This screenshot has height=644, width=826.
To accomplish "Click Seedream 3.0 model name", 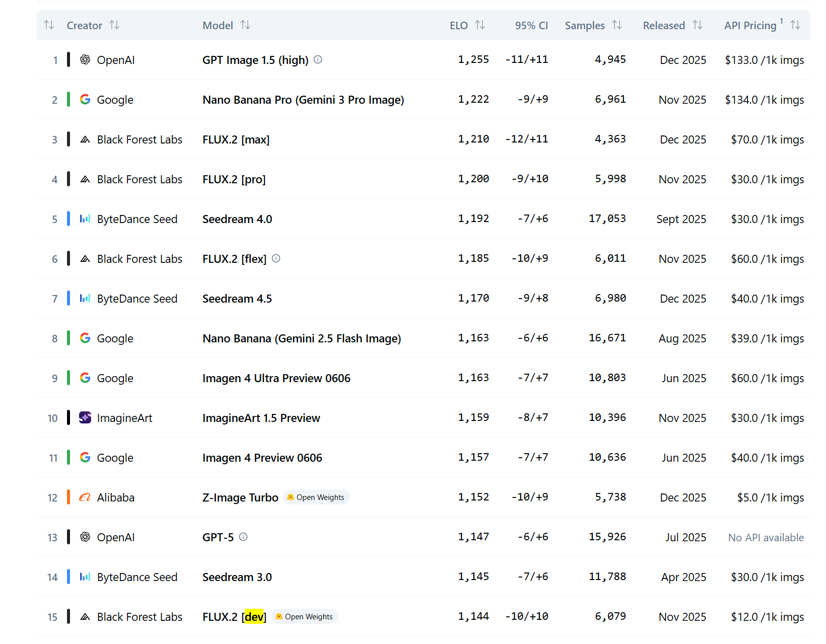I will (237, 577).
